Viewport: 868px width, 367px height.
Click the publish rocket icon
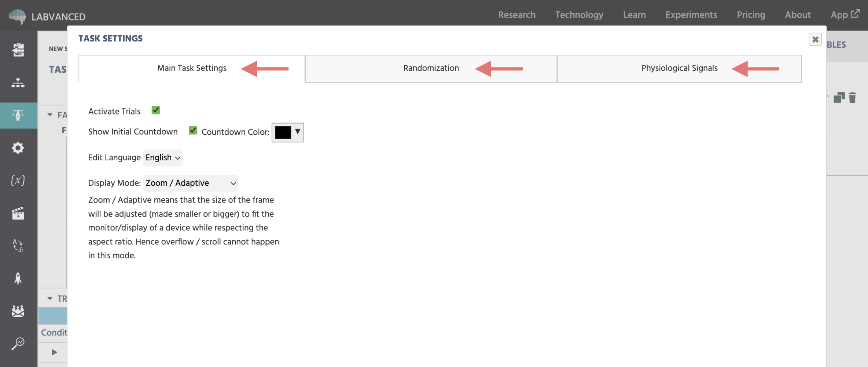click(x=18, y=279)
